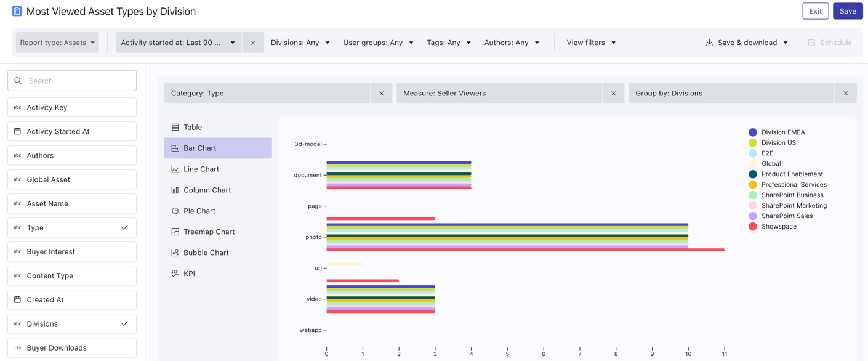Viewport: 868px width, 361px height.
Task: Choose the Bubble Chart icon
Action: pyautogui.click(x=175, y=253)
